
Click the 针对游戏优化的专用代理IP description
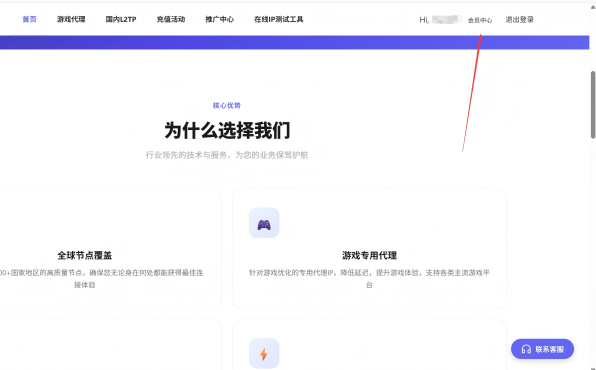coord(369,278)
